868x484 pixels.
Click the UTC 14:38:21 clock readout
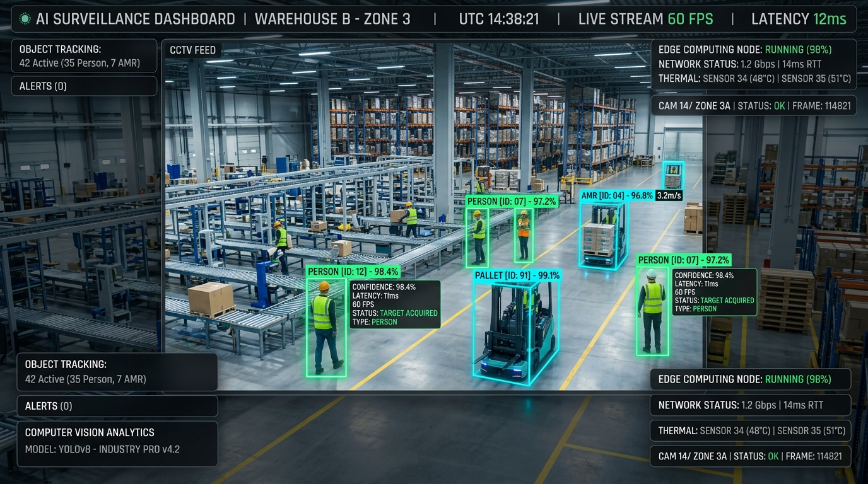point(499,19)
